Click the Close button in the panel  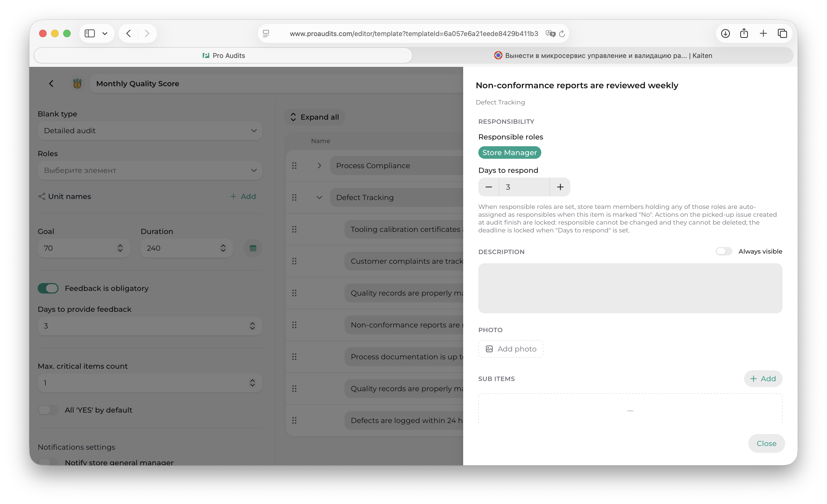point(766,443)
